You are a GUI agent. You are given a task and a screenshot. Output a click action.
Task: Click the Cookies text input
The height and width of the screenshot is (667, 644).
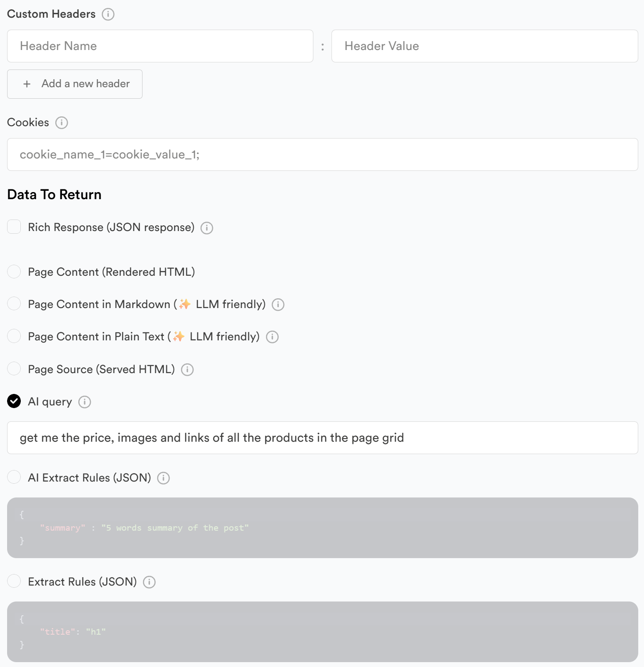322,154
